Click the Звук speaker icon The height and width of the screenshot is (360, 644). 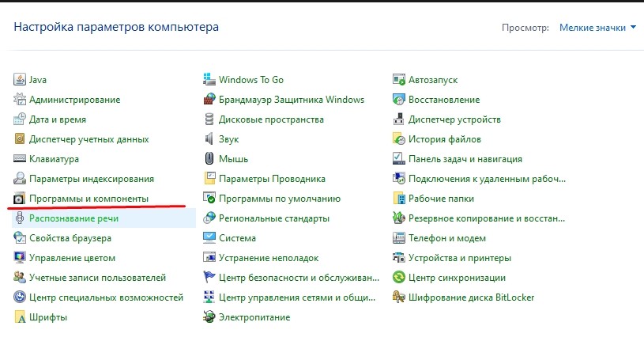(209, 139)
